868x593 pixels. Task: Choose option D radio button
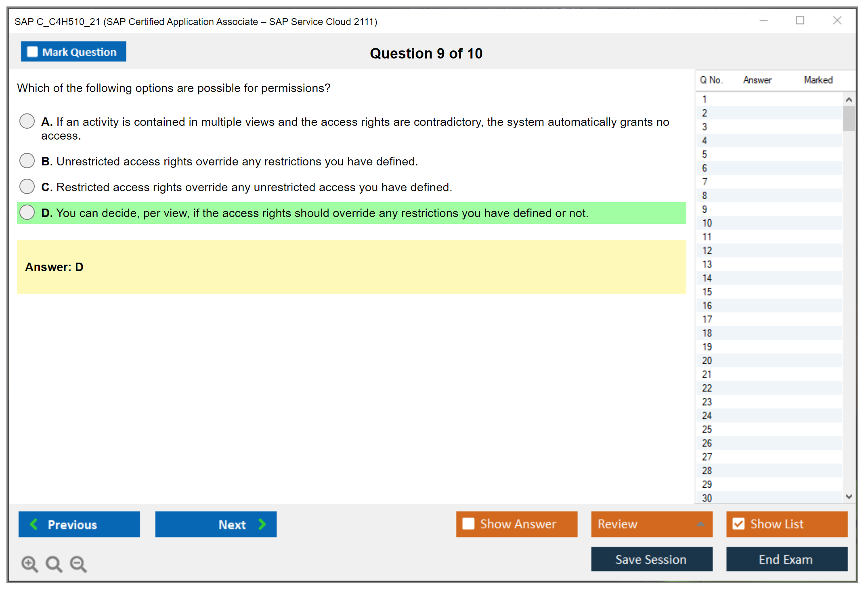click(x=27, y=212)
